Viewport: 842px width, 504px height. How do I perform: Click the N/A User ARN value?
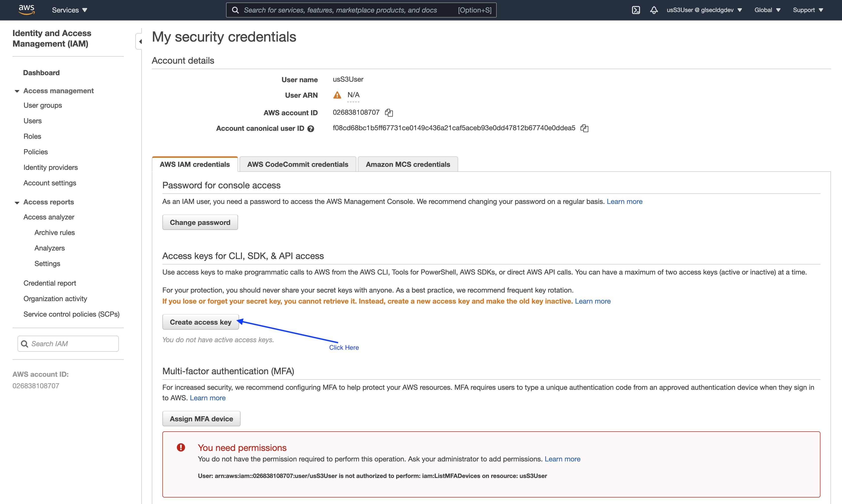tap(353, 95)
